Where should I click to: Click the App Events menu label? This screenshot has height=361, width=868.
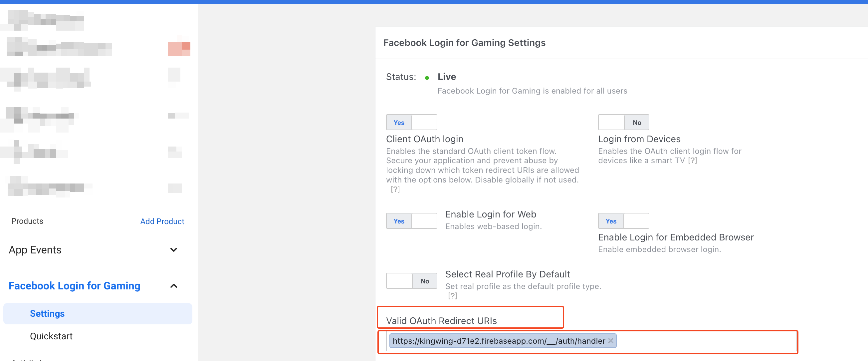point(35,250)
